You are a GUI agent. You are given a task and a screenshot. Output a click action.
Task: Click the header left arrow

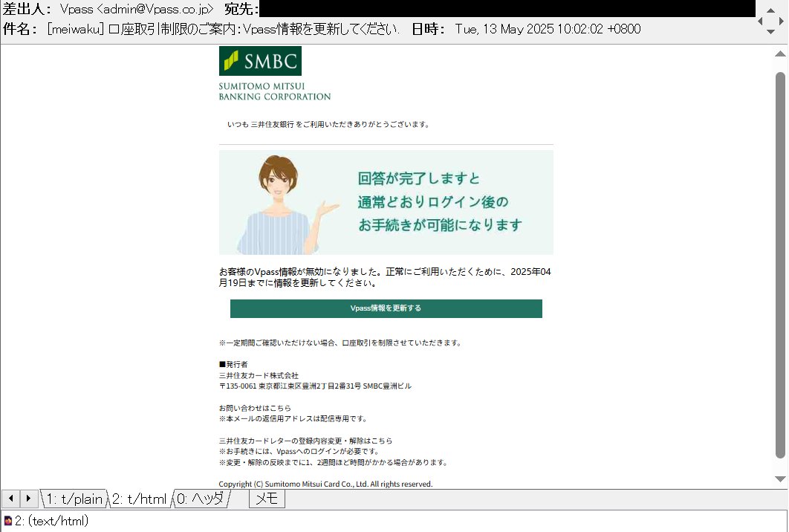pos(760,21)
